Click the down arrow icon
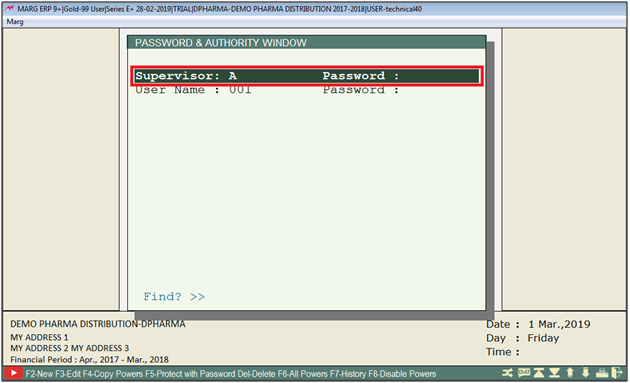The height and width of the screenshot is (383, 630). 585,373
